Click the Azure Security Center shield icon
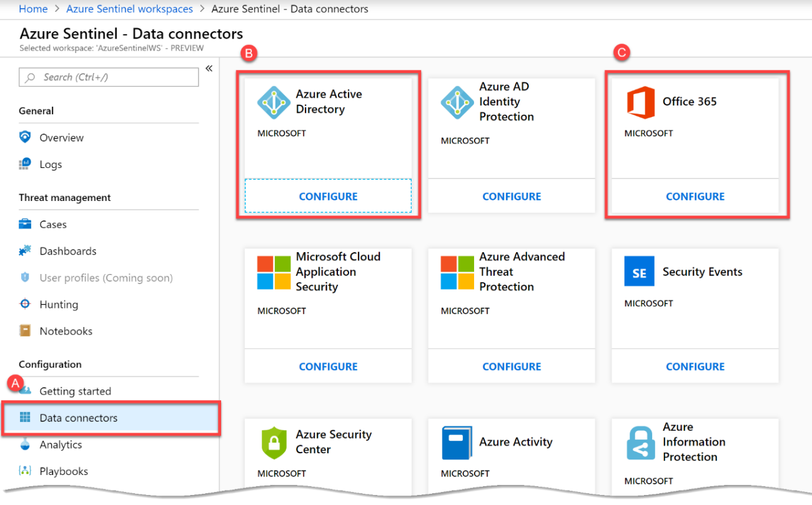812x505 pixels. tap(274, 442)
